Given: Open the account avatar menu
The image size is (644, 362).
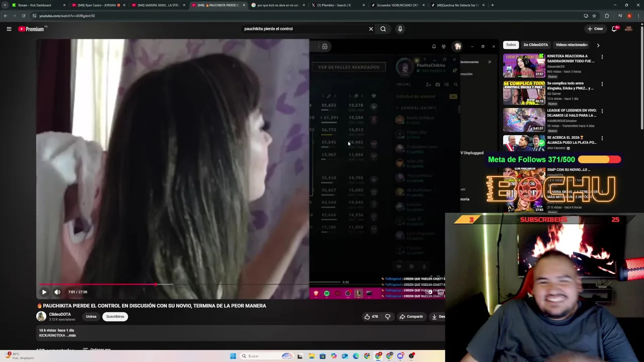Looking at the screenshot, I should [628, 29].
